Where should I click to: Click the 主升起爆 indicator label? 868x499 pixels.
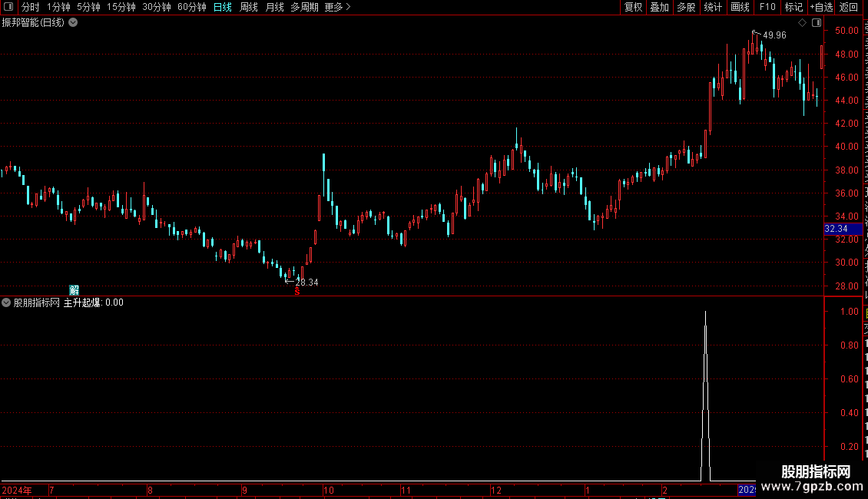click(82, 302)
